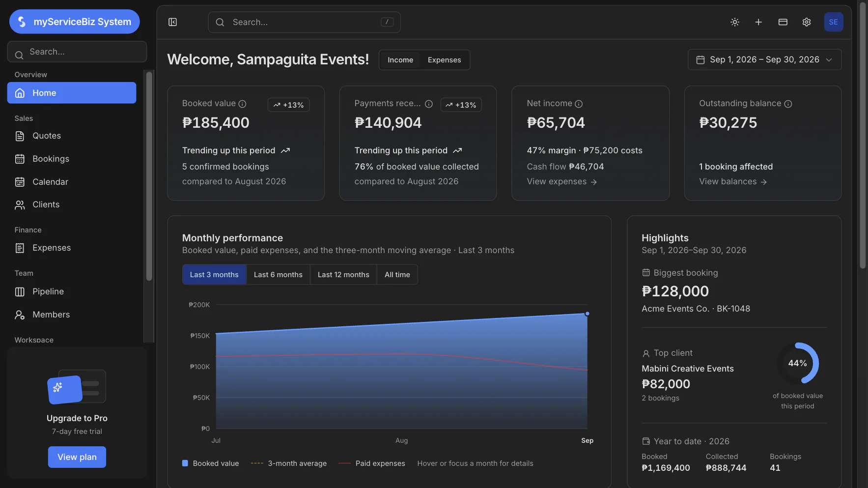
Task: Click the 44% donut progress chart
Action: tap(797, 363)
